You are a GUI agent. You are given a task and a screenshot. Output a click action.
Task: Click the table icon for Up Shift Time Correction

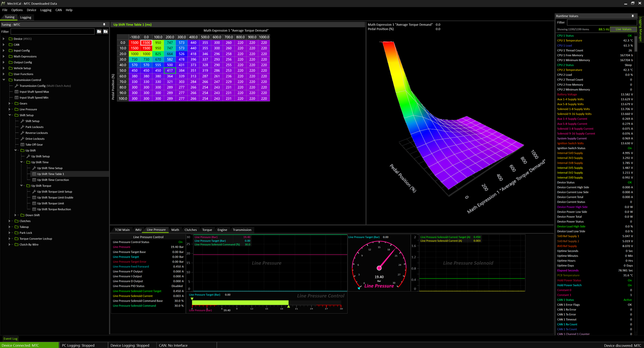click(x=34, y=180)
